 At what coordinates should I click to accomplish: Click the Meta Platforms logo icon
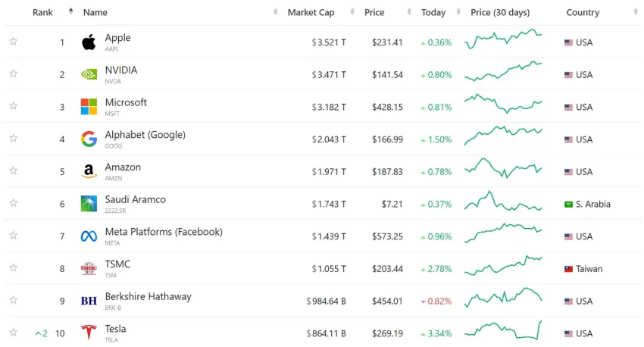tap(89, 236)
